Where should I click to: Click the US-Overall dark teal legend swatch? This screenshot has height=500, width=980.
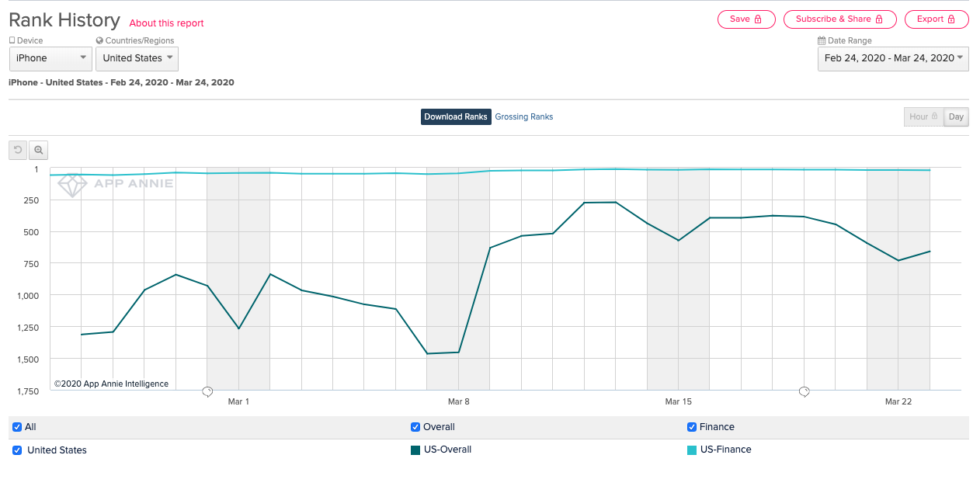[x=415, y=450]
